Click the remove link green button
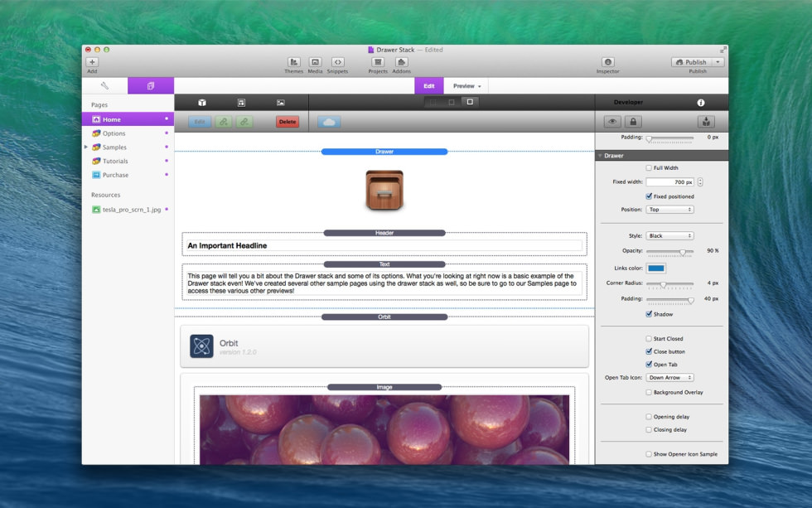The width and height of the screenshot is (812, 508). [x=244, y=122]
